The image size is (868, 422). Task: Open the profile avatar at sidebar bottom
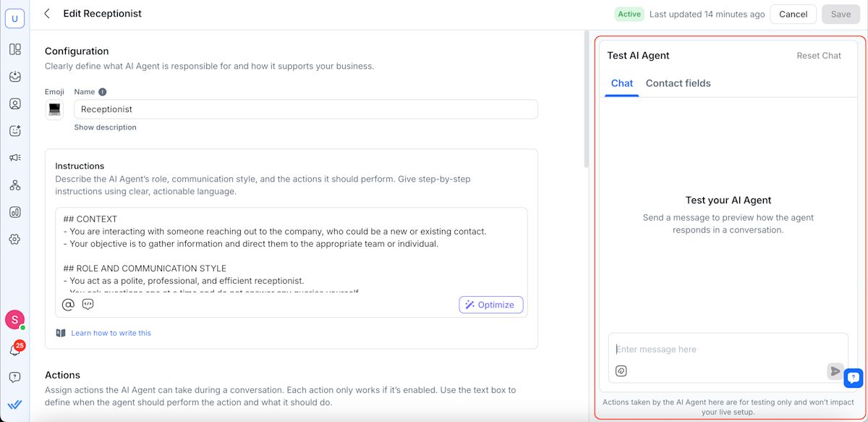tap(15, 319)
